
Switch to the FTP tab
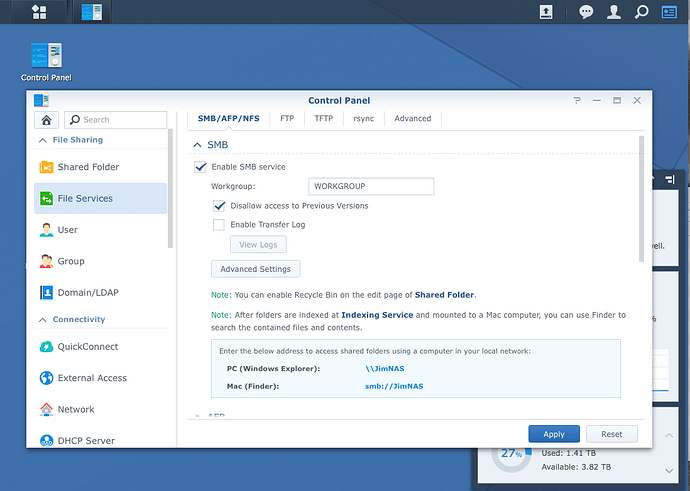[x=287, y=118]
